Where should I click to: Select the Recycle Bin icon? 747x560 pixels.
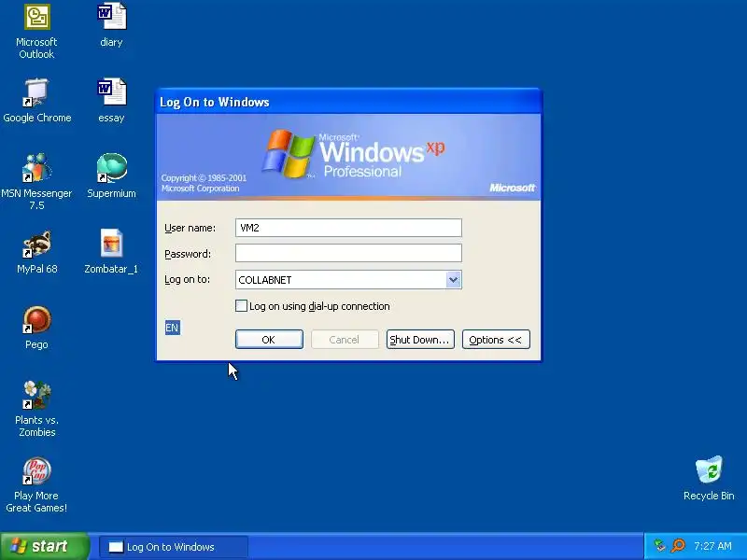tap(709, 470)
